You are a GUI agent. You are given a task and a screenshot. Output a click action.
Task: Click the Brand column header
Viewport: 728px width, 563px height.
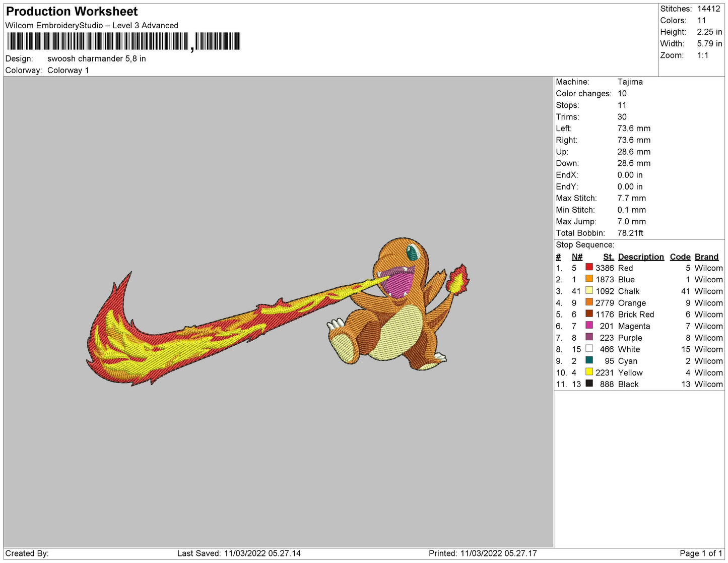tap(706, 257)
